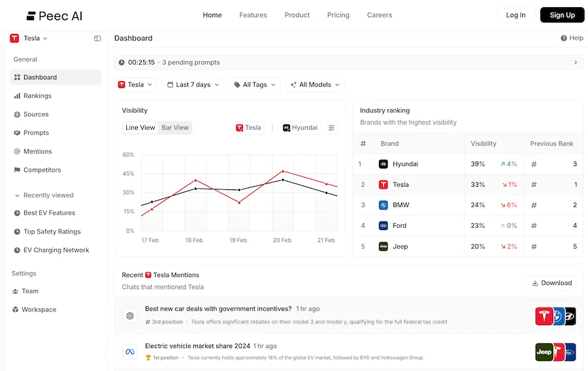
Task: Click Hyundai's 39% visibility value
Action: point(478,164)
